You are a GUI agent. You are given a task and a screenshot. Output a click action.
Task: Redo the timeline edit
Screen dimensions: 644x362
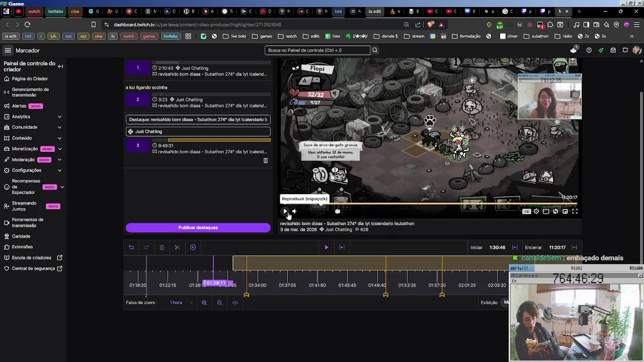[146, 247]
